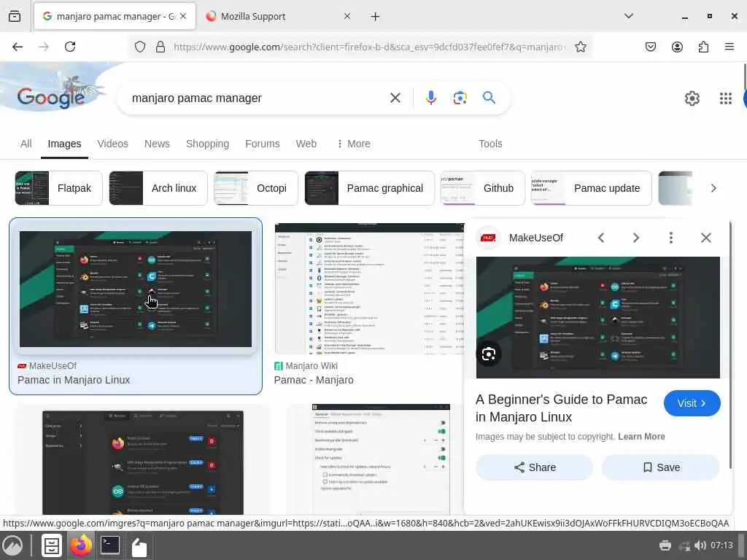Visit the MakeUseOf guide page
747x560 pixels.
tap(692, 403)
